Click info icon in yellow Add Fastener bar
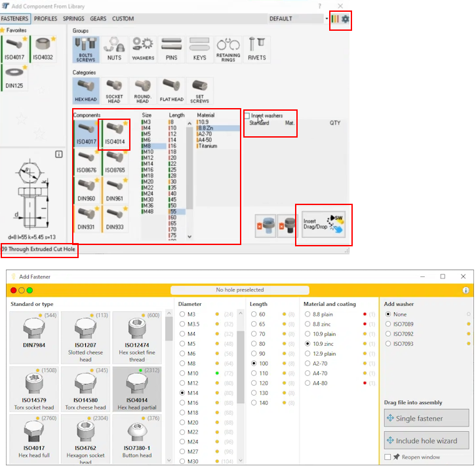Image resolution: width=476 pixels, height=473 pixels. (466, 290)
